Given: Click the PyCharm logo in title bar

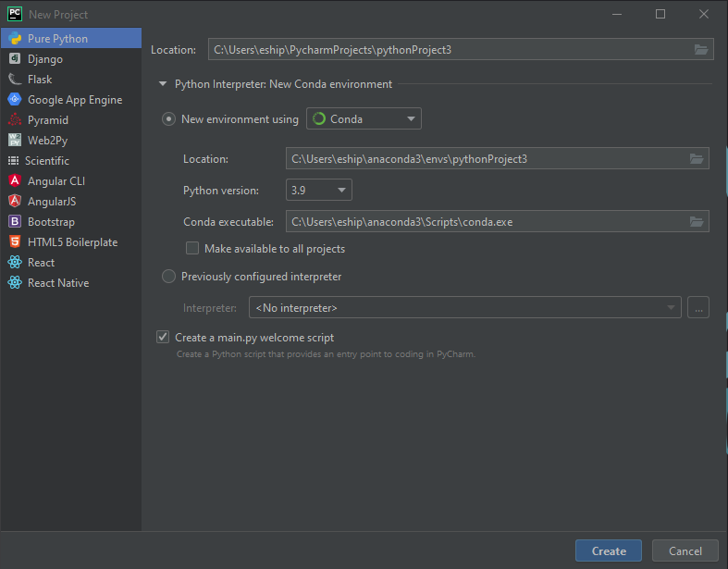Looking at the screenshot, I should (15, 14).
